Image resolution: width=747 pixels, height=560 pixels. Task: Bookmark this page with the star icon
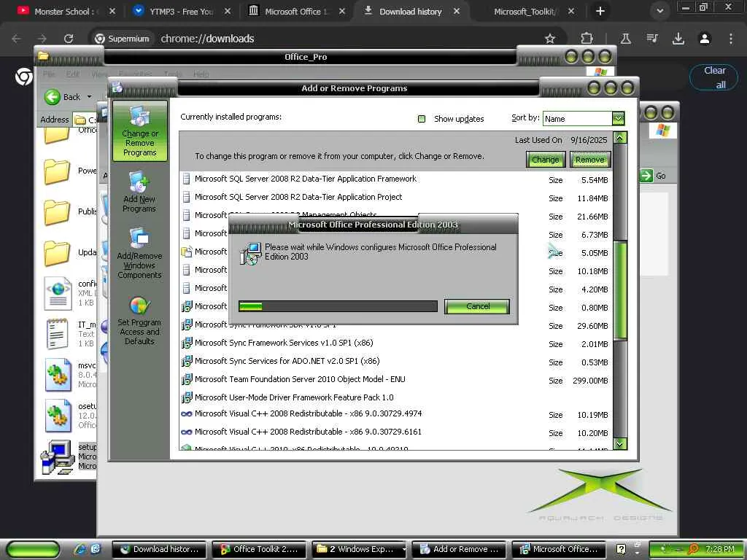click(550, 39)
